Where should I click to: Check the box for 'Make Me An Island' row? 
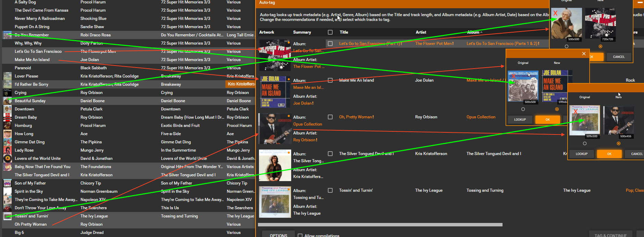pyautogui.click(x=330, y=80)
